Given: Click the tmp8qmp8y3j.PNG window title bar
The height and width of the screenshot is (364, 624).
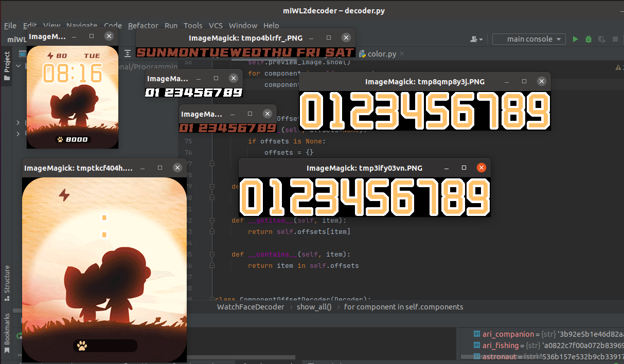Looking at the screenshot, I should (425, 81).
